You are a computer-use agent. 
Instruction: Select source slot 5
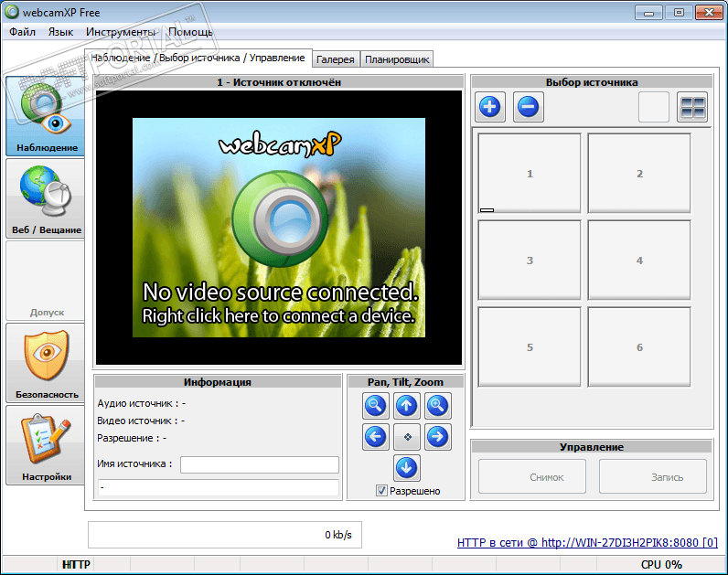(530, 346)
